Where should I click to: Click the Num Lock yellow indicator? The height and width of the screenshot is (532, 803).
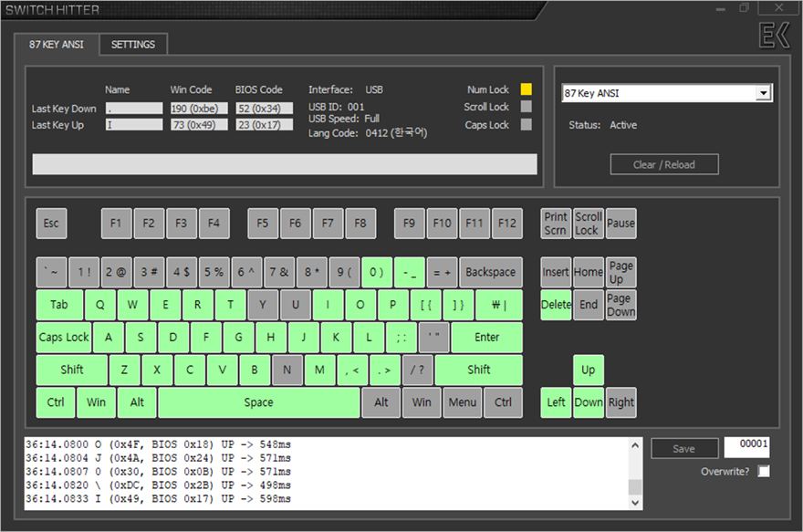coord(526,89)
